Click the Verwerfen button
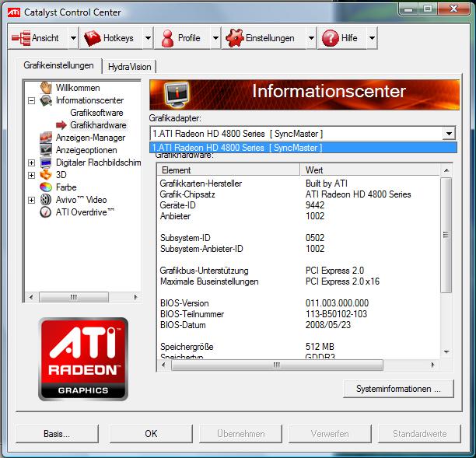The width and height of the screenshot is (476, 458). click(x=330, y=434)
